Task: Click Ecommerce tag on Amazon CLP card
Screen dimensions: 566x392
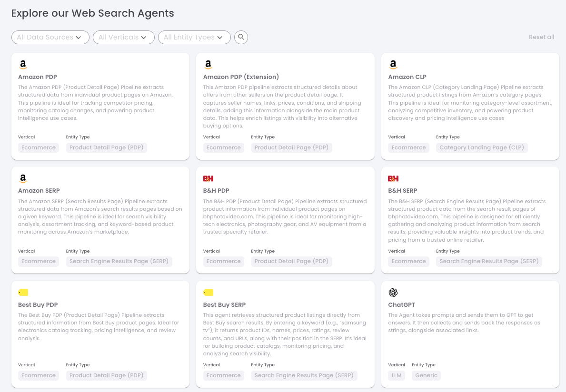Action: (x=408, y=147)
